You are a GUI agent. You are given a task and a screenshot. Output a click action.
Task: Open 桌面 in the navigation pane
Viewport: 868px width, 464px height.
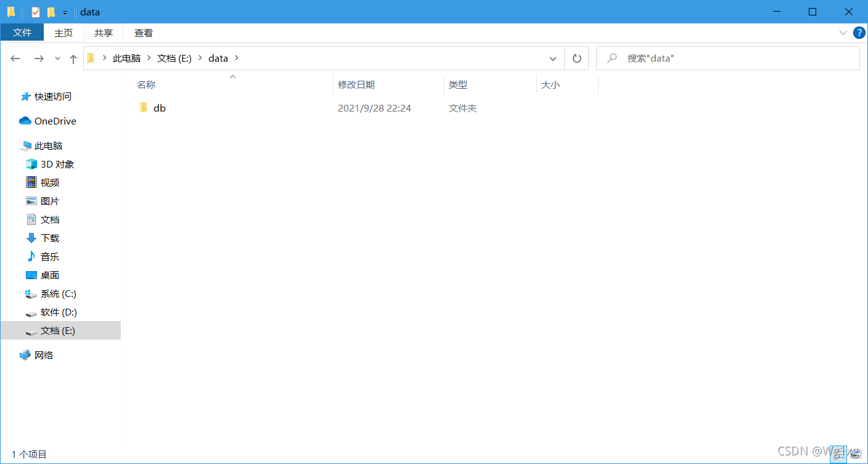(x=50, y=275)
